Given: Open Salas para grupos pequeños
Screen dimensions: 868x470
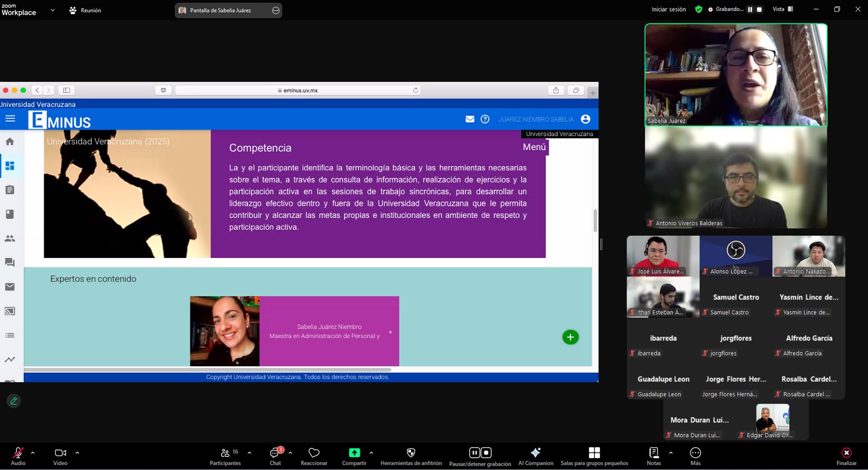Looking at the screenshot, I should (x=594, y=456).
